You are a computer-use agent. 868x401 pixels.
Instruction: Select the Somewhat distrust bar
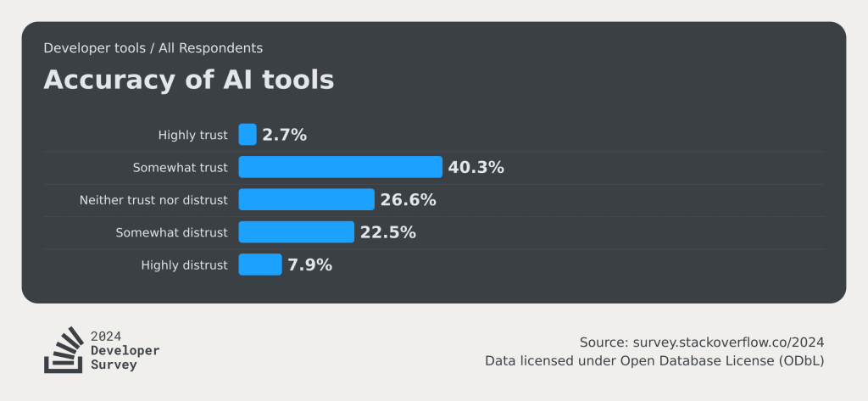(296, 232)
